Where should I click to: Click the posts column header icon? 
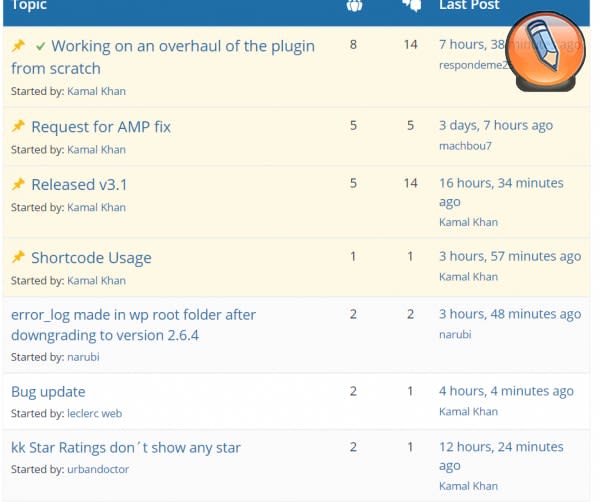(412, 5)
